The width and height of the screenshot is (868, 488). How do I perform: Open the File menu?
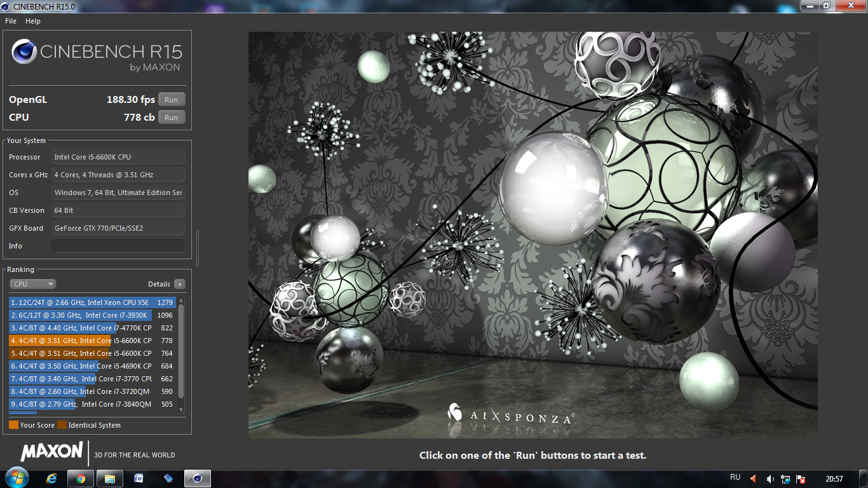click(11, 21)
